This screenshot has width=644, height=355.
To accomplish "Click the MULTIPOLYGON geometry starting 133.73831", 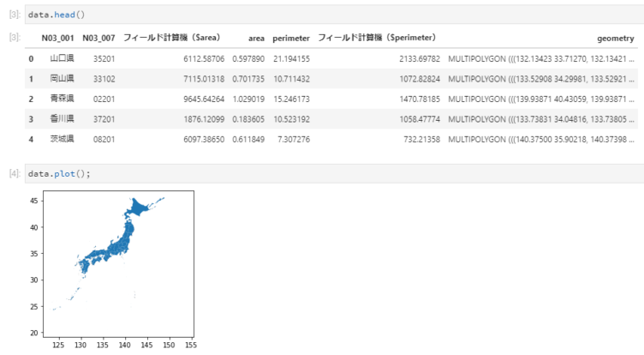I will [x=541, y=119].
